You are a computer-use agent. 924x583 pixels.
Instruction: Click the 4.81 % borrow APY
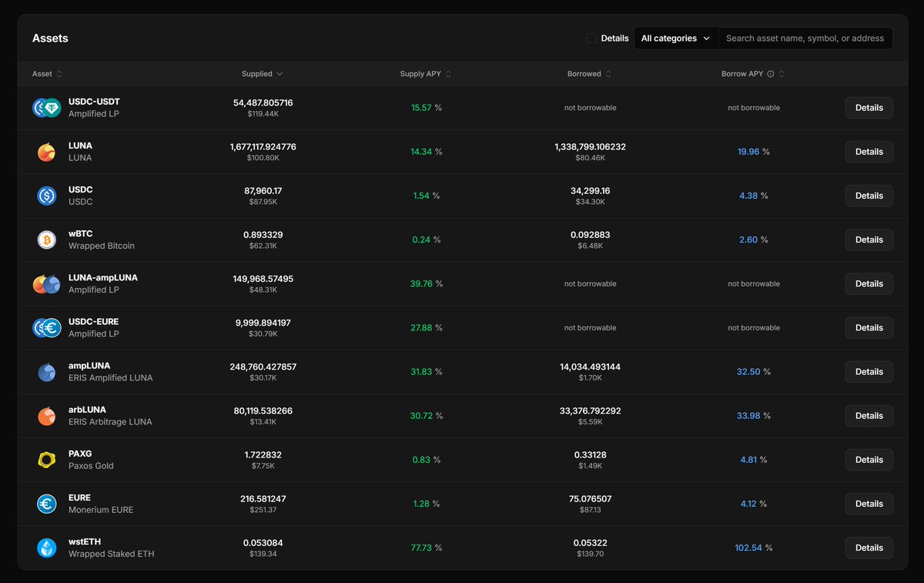[x=753, y=460]
